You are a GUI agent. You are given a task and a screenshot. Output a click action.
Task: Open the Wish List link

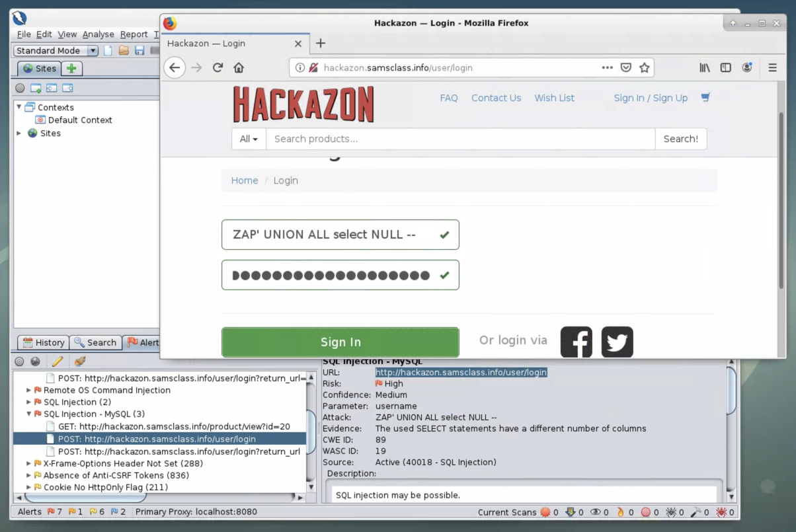pos(555,98)
